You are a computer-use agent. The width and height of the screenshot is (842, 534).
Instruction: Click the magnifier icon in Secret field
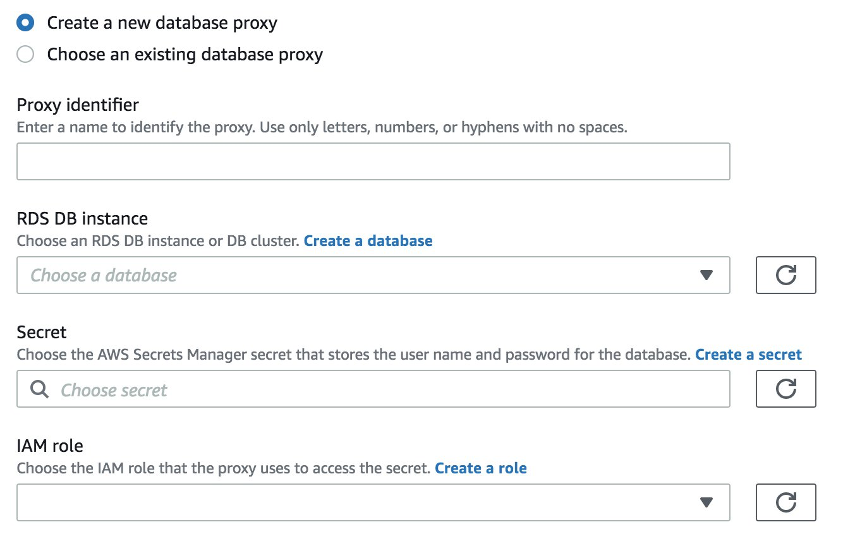pyautogui.click(x=40, y=390)
